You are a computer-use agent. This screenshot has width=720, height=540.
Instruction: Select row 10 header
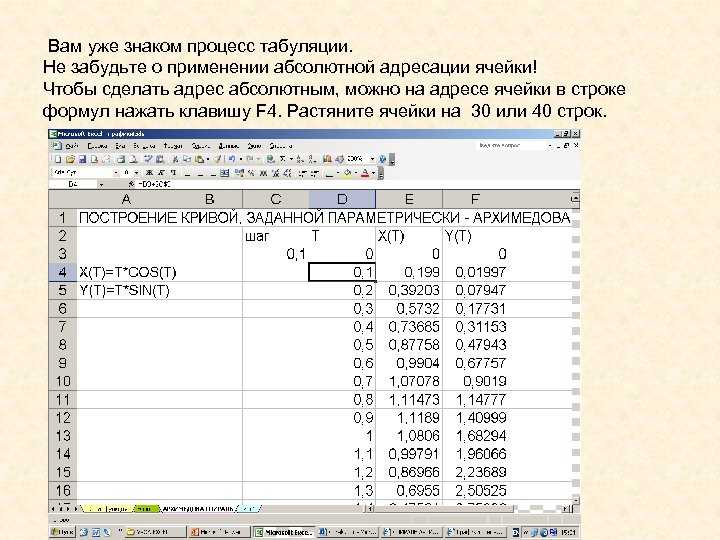pos(62,381)
